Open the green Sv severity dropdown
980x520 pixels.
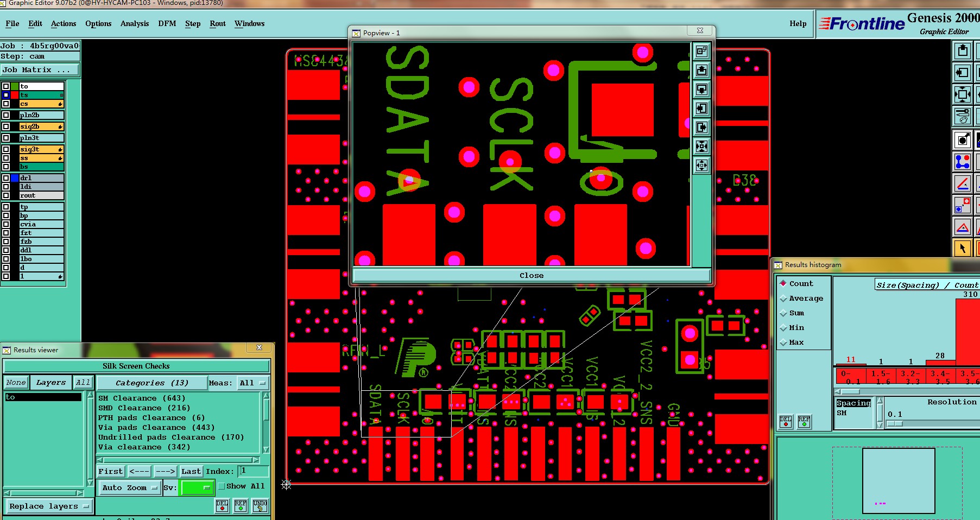point(198,487)
